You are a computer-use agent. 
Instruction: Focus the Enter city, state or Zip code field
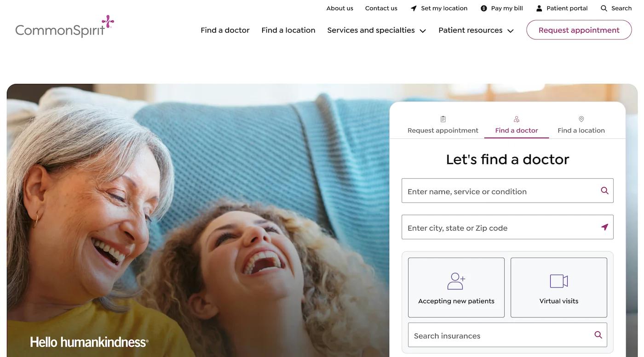pos(507,227)
